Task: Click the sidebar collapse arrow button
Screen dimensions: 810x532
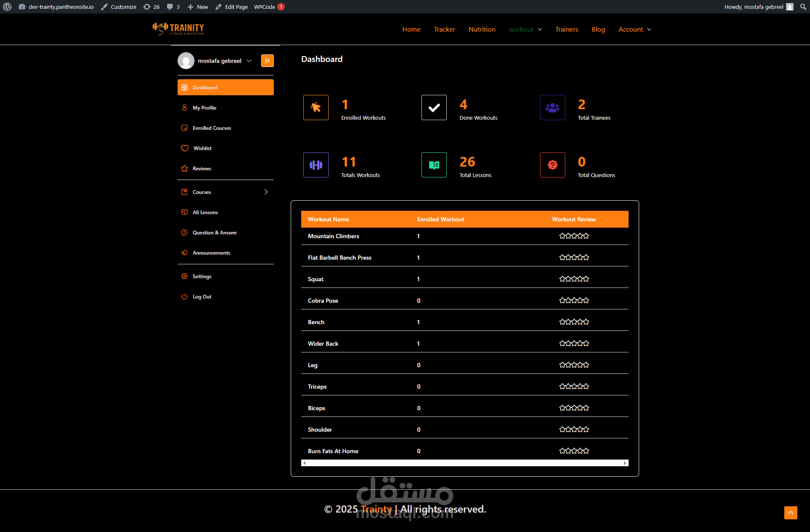Action: pyautogui.click(x=267, y=61)
